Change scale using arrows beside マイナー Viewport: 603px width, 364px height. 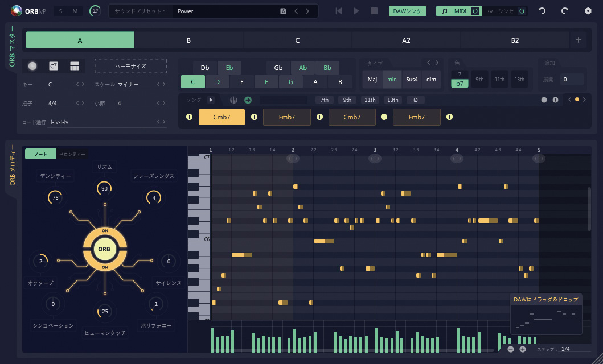[x=161, y=85]
